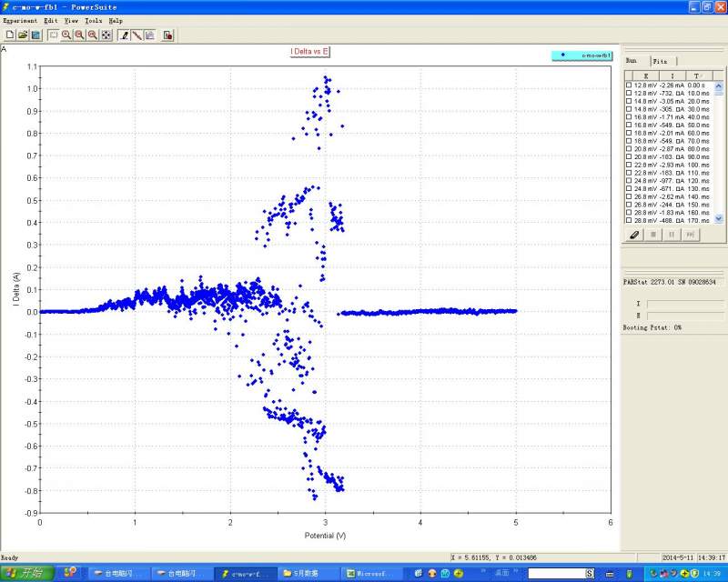This screenshot has height=582, width=728.
Task: Click the auto-scale fit graph icon
Action: 106,35
